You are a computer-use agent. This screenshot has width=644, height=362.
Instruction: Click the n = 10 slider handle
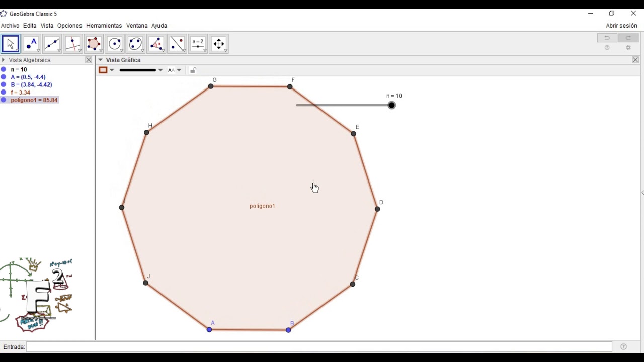[392, 105]
